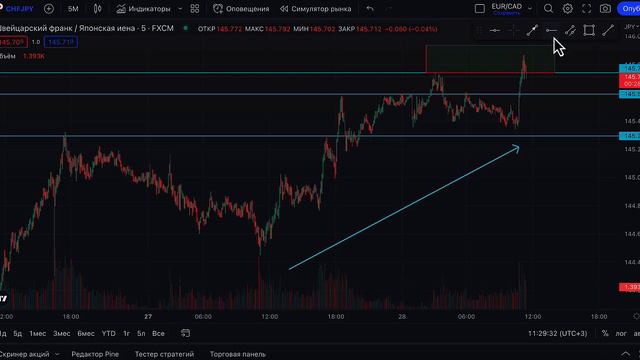Open the candlestick chart type menu
The width and height of the screenshot is (640, 360).
click(x=98, y=9)
